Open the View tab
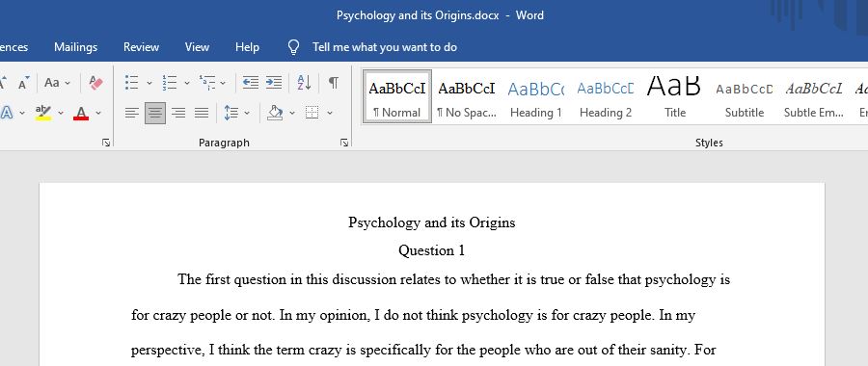 click(197, 47)
